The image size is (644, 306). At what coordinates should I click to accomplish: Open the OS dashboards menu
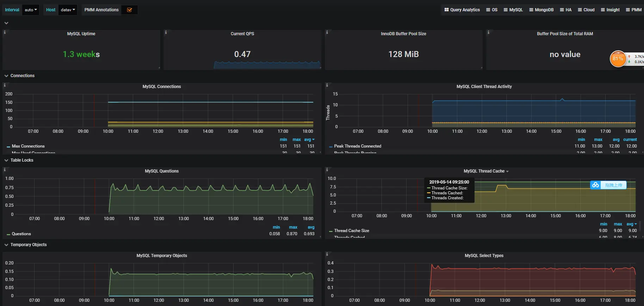492,10
